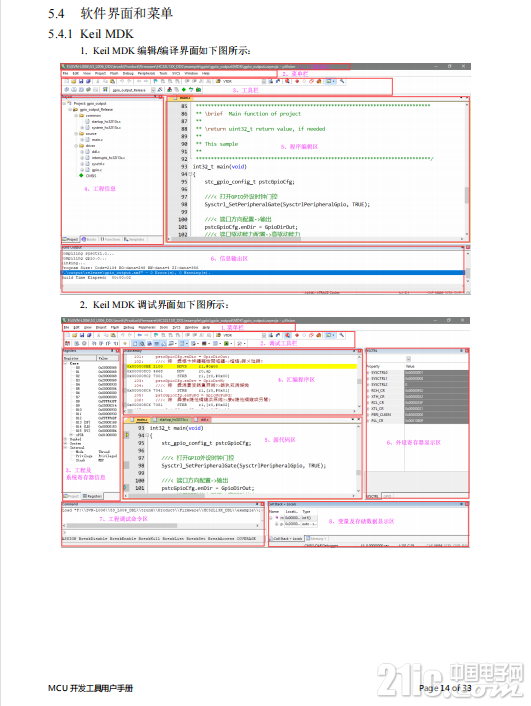Click Window layout icon in debug screenshot toolbar

[330, 335]
